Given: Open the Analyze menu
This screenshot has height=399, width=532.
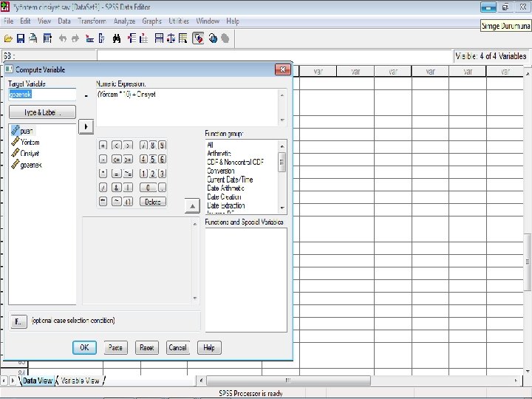Looking at the screenshot, I should tap(125, 21).
